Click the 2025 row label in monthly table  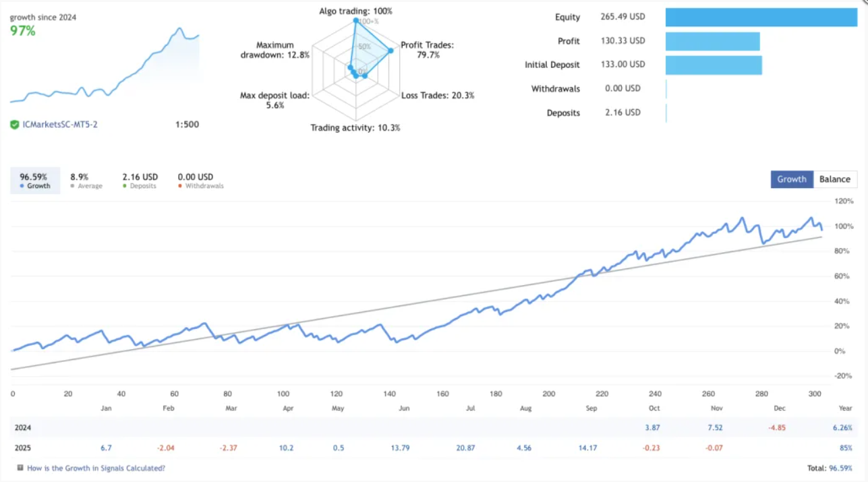(x=23, y=448)
